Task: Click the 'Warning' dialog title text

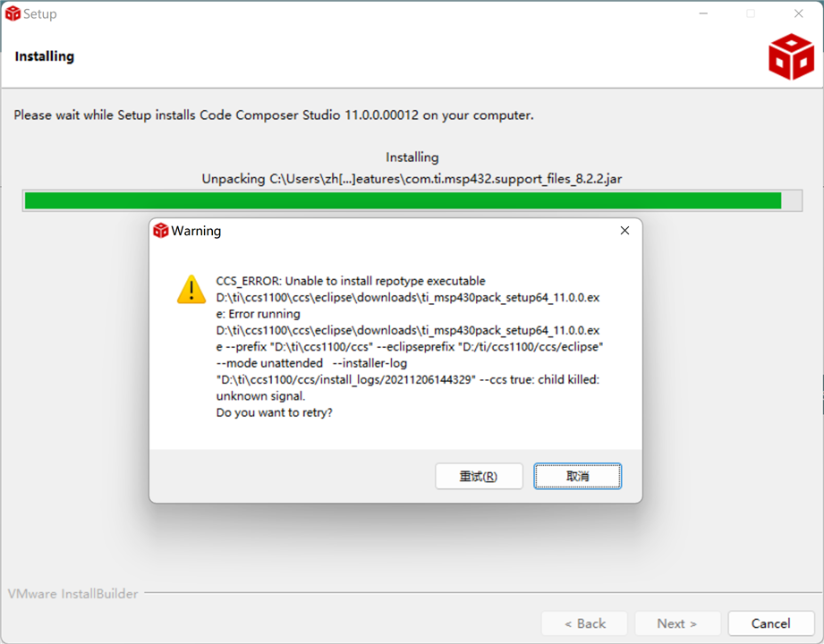Action: point(196,231)
